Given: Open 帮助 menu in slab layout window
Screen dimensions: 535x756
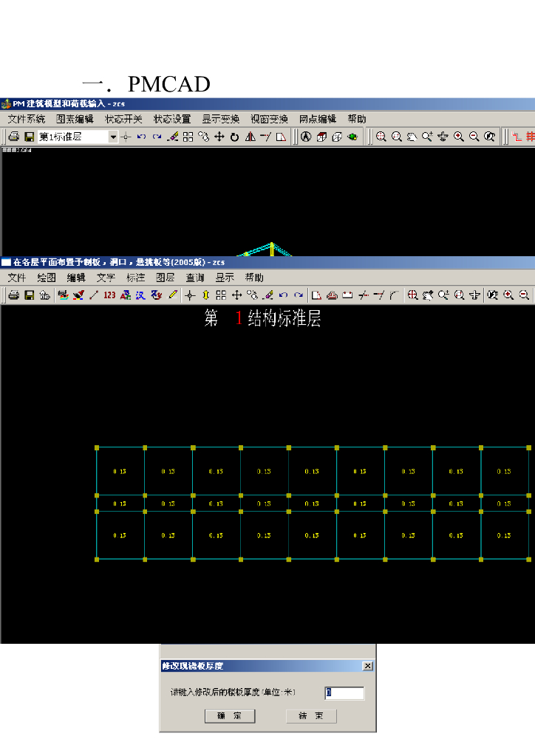Looking at the screenshot, I should pyautogui.click(x=254, y=278).
